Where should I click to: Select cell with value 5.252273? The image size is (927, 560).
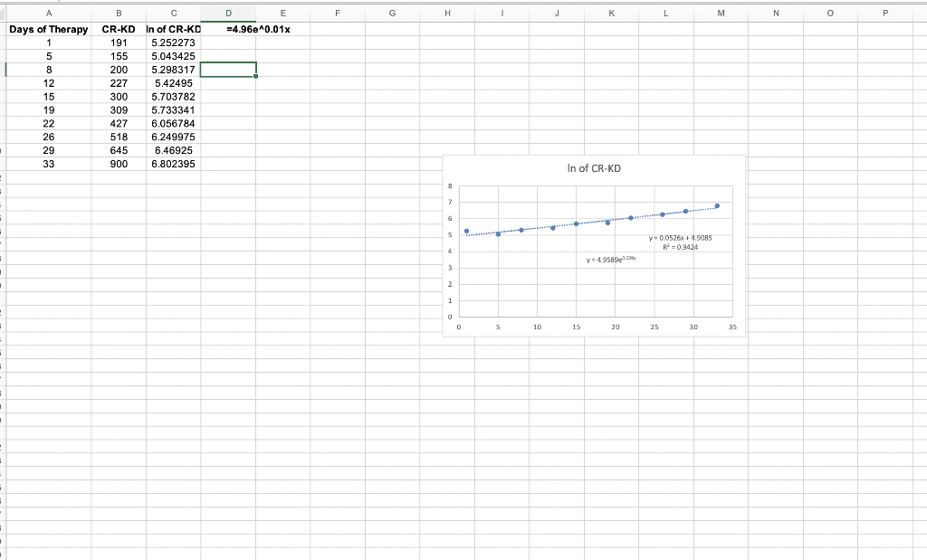(173, 43)
